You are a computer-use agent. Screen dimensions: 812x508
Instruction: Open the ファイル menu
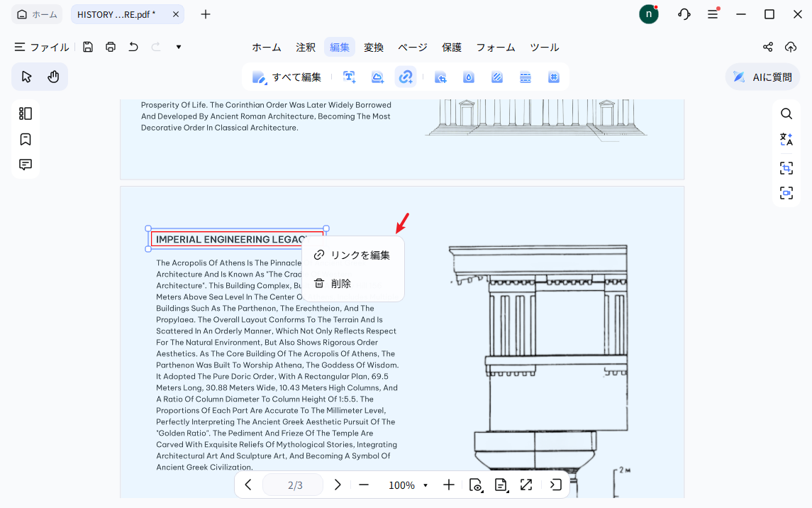(41, 47)
